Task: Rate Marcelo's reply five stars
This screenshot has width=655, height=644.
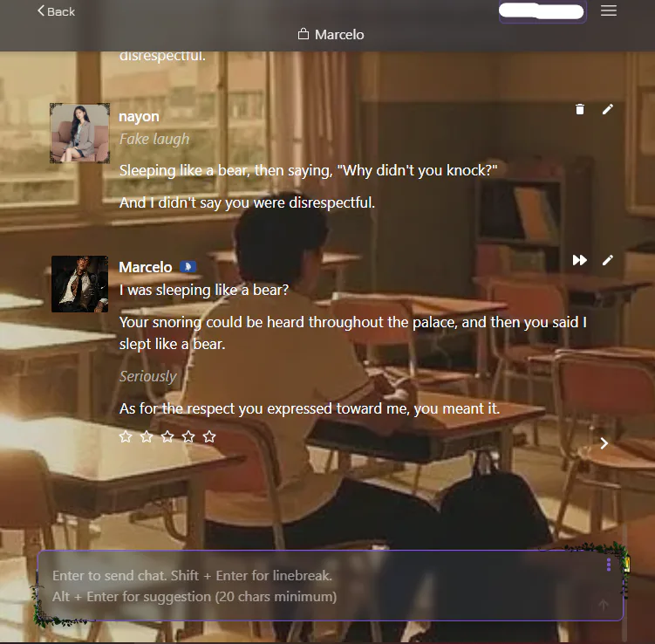Action: (208, 436)
